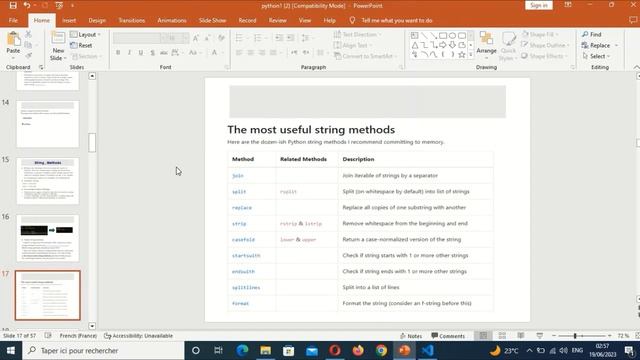This screenshot has width=640, height=360.
Task: Open the Select dropdown in Editing
Action: point(597,56)
